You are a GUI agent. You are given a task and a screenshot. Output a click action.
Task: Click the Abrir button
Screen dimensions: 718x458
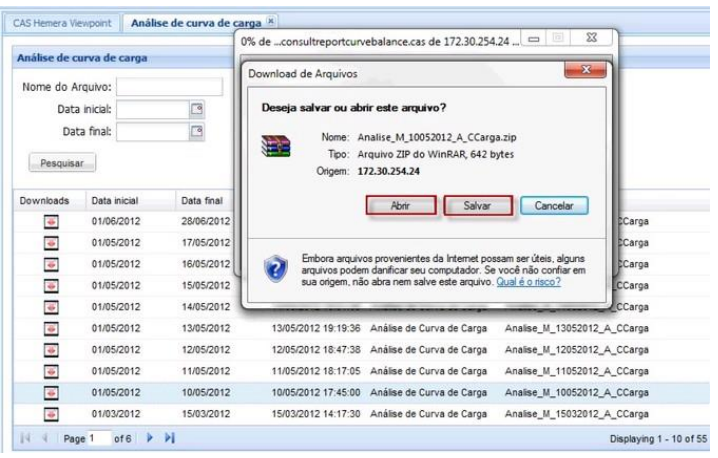[400, 205]
